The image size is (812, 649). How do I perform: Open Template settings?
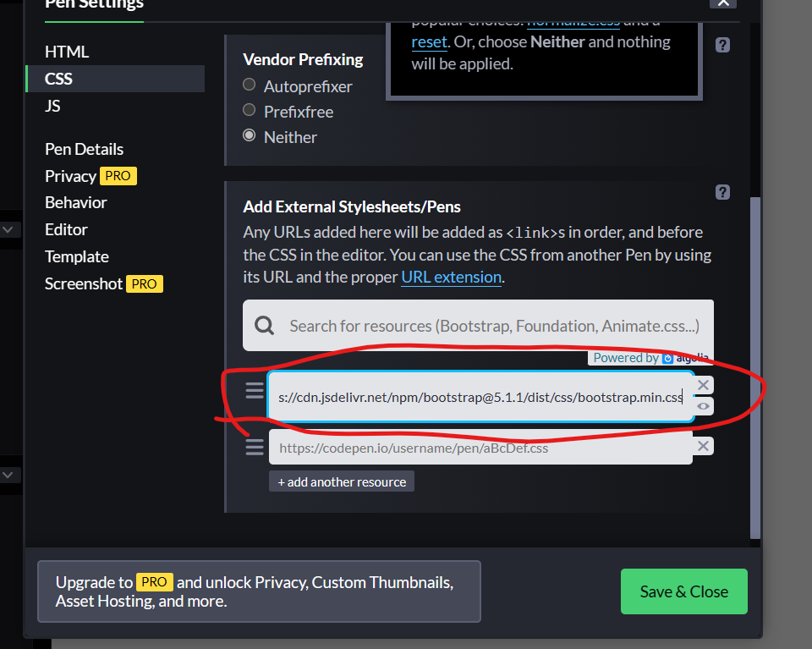click(x=77, y=256)
